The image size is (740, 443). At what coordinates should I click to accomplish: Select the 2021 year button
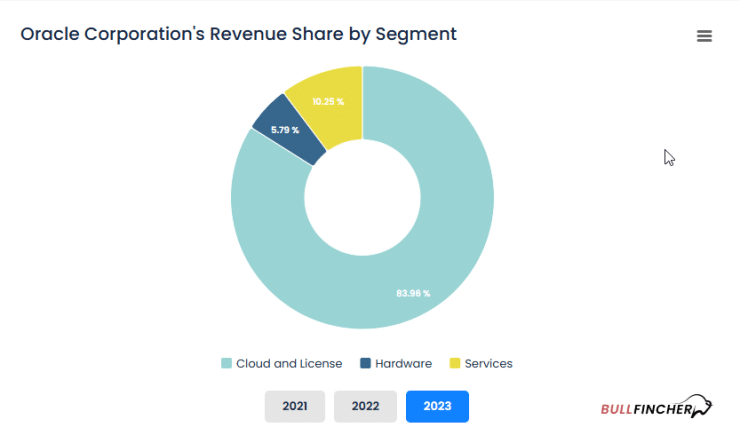(294, 406)
